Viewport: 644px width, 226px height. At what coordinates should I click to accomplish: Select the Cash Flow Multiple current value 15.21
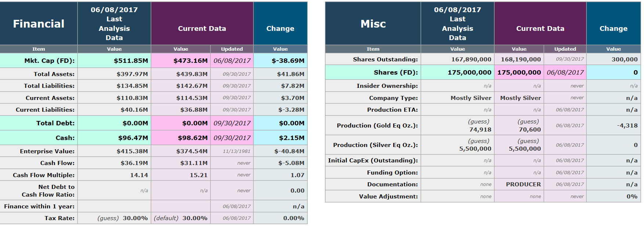[198, 175]
